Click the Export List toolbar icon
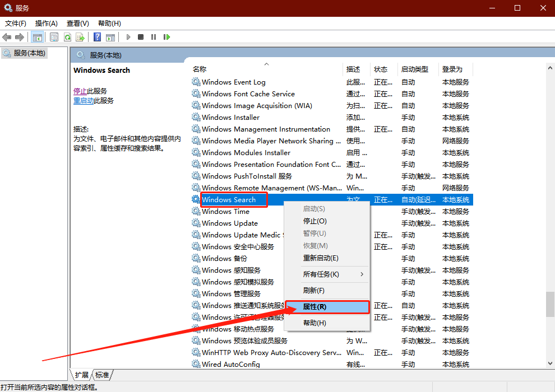Image resolution: width=555 pixels, height=392 pixels. click(x=80, y=38)
